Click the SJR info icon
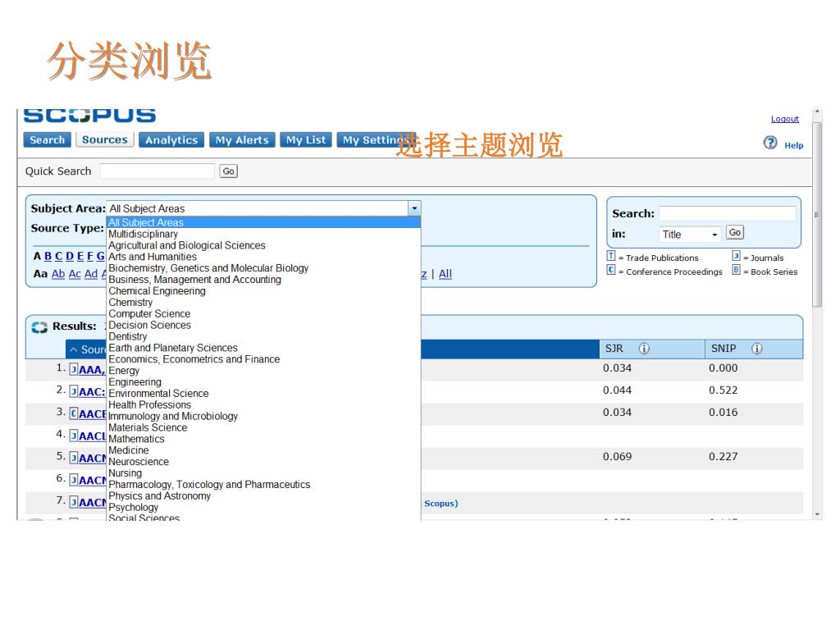This screenshot has height=630, width=840. click(644, 349)
